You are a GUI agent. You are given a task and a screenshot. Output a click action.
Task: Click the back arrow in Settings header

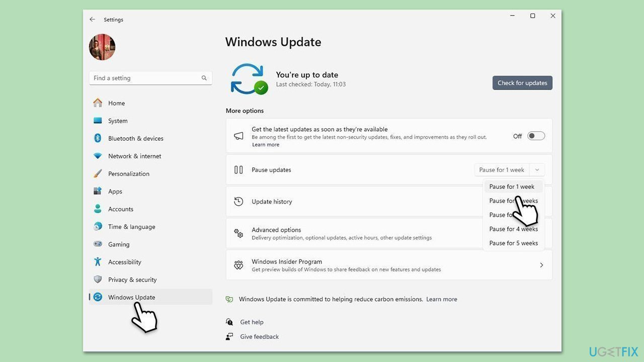point(92,20)
